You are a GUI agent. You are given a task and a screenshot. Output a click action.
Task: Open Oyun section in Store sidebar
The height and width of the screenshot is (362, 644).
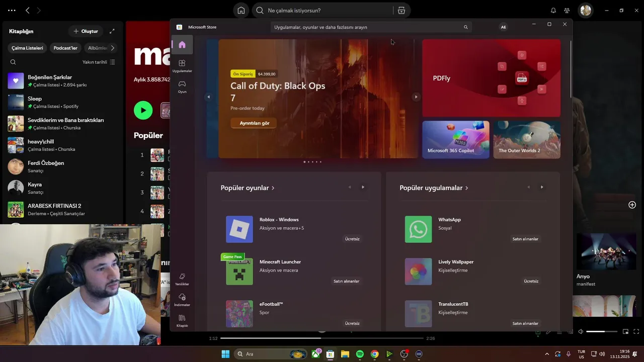pyautogui.click(x=182, y=86)
